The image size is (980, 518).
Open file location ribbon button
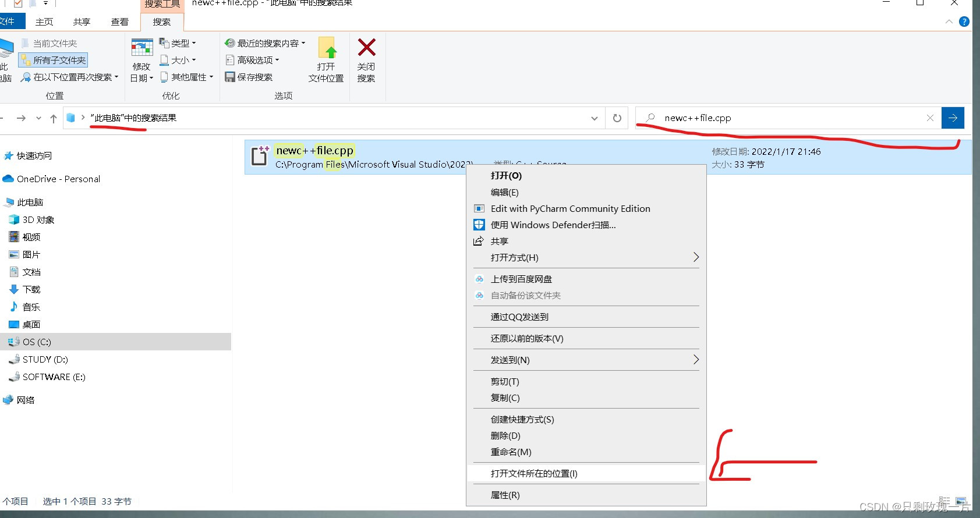point(326,60)
